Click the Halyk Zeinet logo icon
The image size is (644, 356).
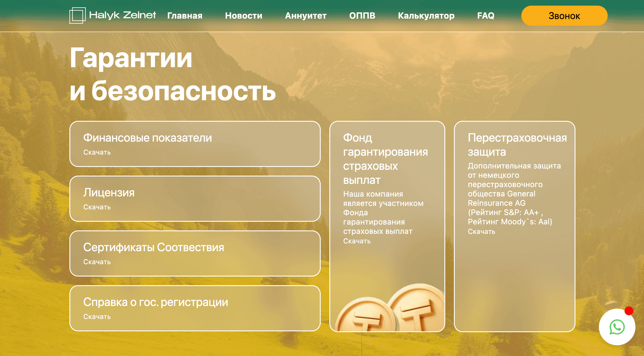click(x=77, y=16)
